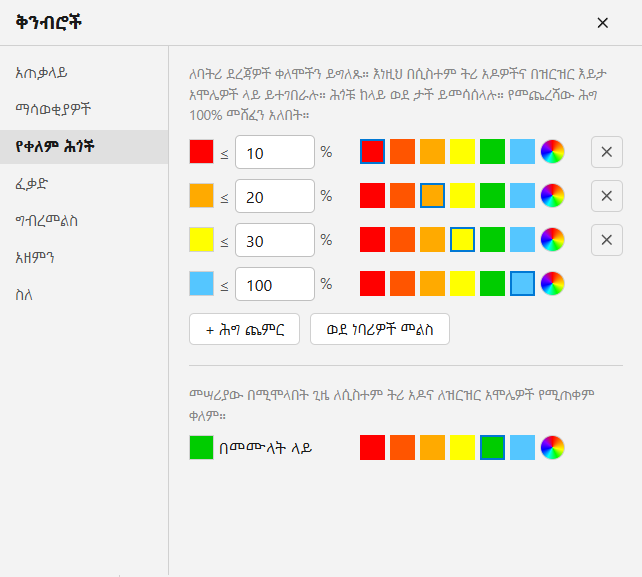Edit the 100 percent threshold field
The image size is (642, 577).
click(x=275, y=284)
